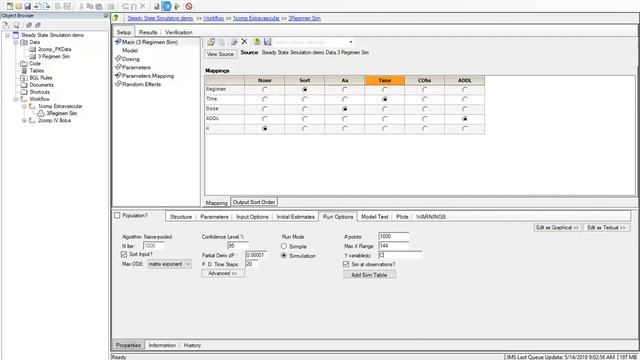This screenshot has width=640, height=360.
Task: Open the Max ODE matrix exponent dropdown
Action: [x=169, y=264]
